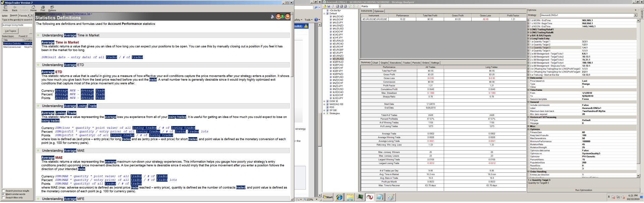Select MaxConsecLoser topic in results list

[x=12, y=47]
